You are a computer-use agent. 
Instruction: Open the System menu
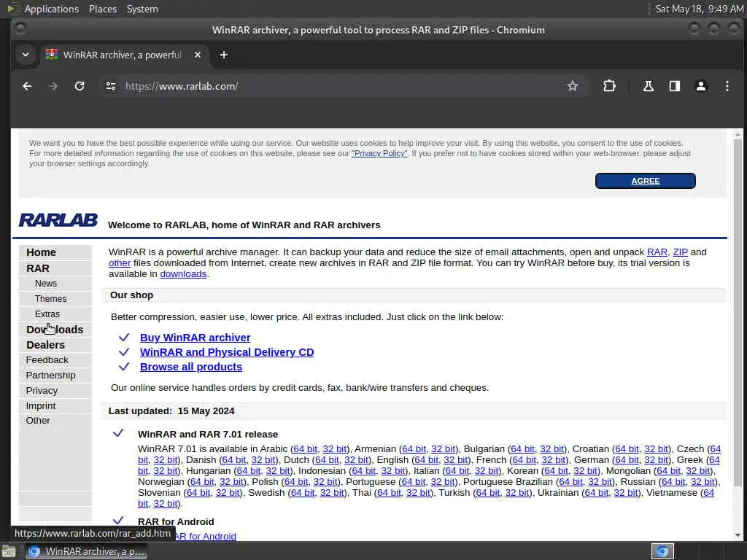pyautogui.click(x=142, y=9)
